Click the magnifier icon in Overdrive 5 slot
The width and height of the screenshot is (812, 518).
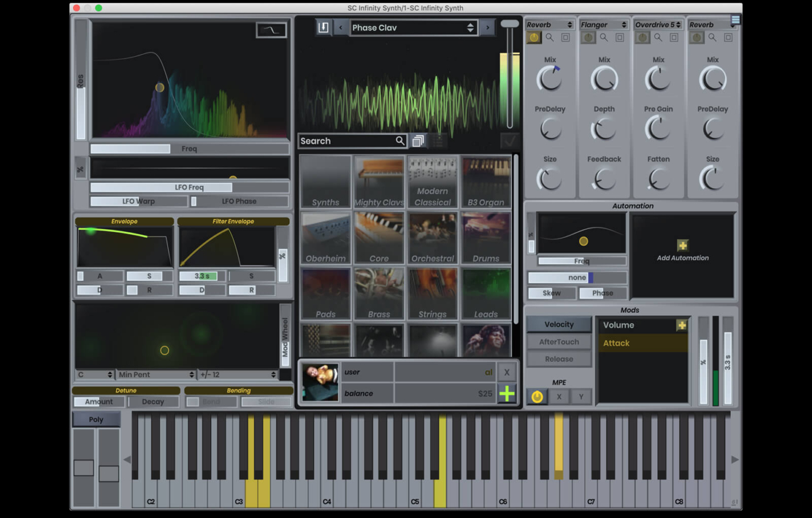coord(658,37)
